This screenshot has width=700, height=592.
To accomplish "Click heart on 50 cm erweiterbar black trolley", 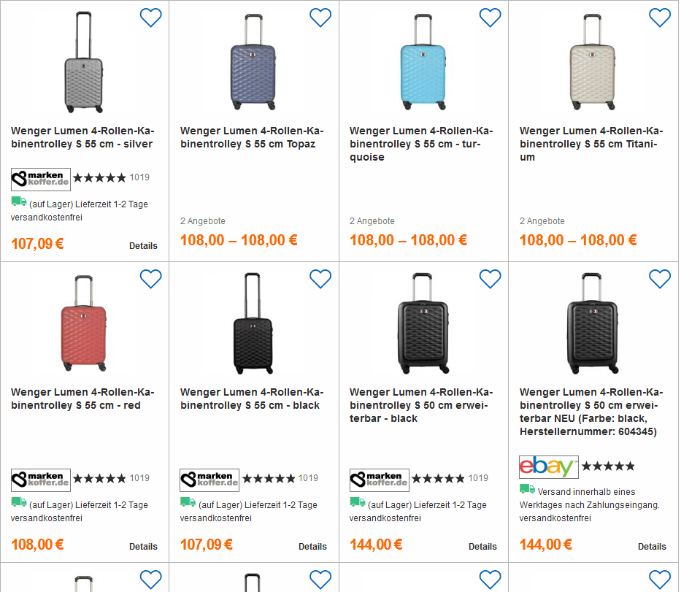I will [490, 279].
